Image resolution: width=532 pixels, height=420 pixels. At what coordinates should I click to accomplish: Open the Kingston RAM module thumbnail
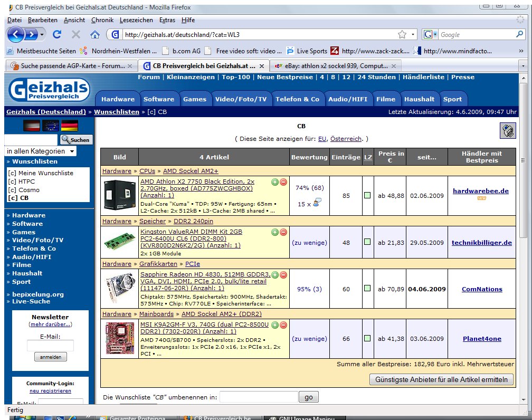tap(119, 242)
